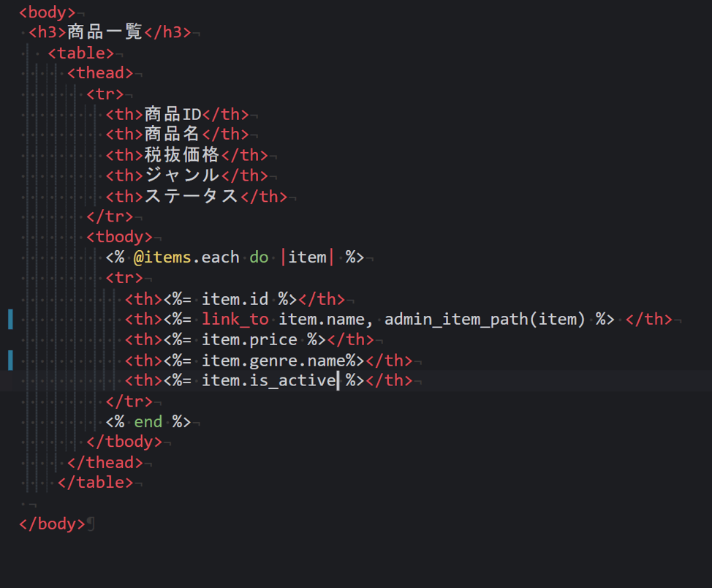The height and width of the screenshot is (588, 712).
Task: Click the ステータス header text
Action: [192, 197]
